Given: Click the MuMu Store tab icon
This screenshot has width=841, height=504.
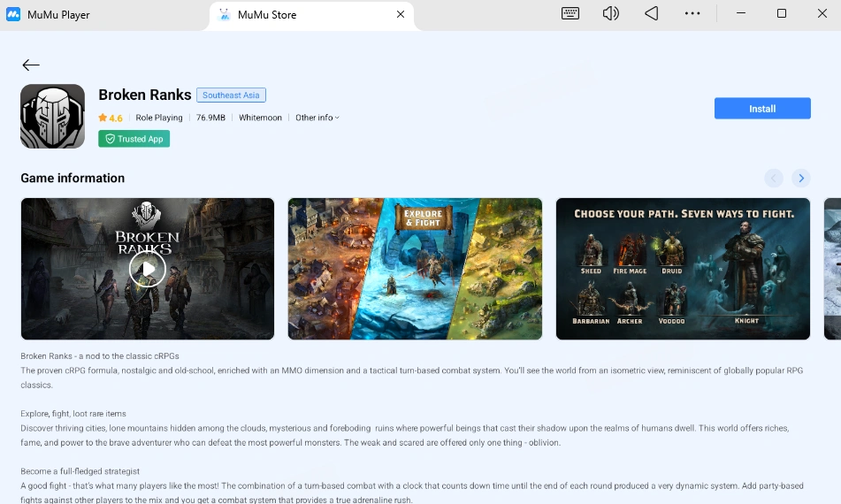Looking at the screenshot, I should click(225, 14).
